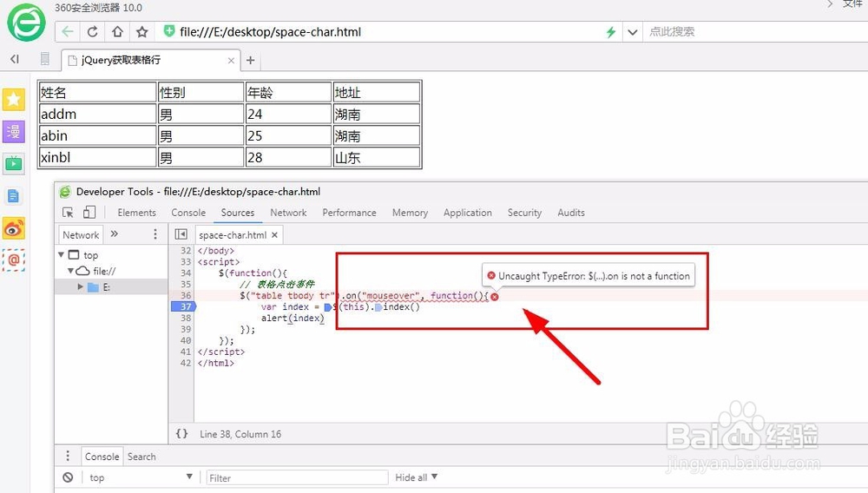The width and height of the screenshot is (868, 493).
Task: Open the drawer three-dot menu
Action: tap(68, 456)
